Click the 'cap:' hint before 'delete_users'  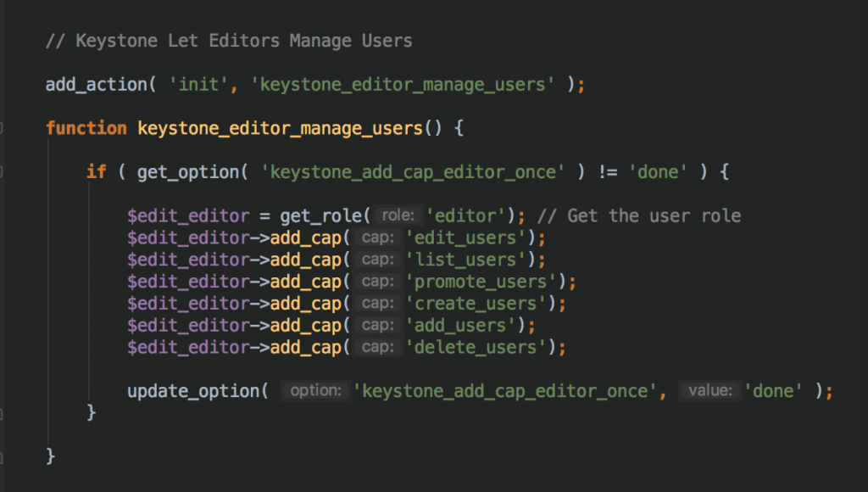tap(378, 347)
